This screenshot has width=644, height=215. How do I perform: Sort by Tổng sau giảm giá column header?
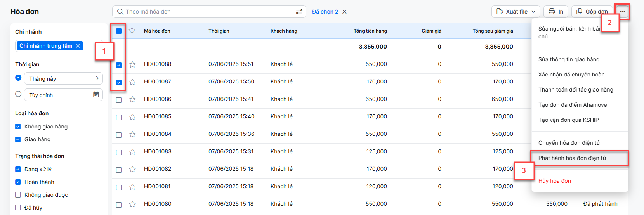click(x=493, y=31)
